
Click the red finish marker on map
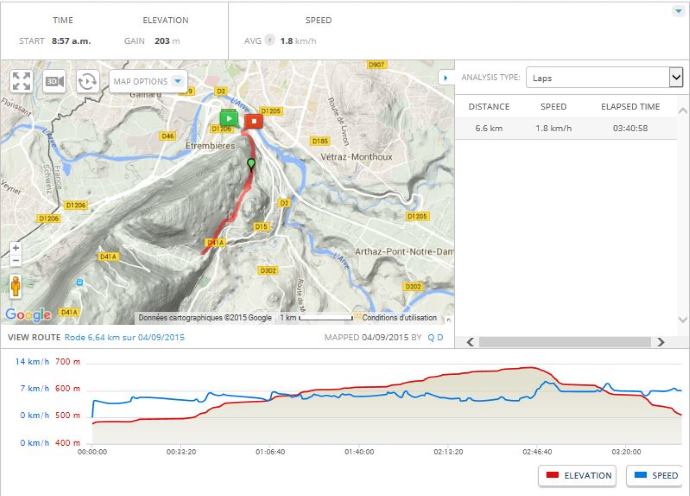pos(255,119)
